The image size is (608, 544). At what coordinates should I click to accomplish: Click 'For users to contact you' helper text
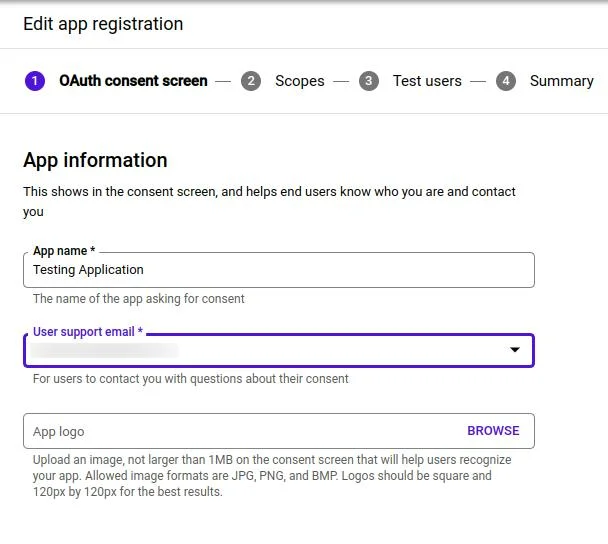click(191, 379)
